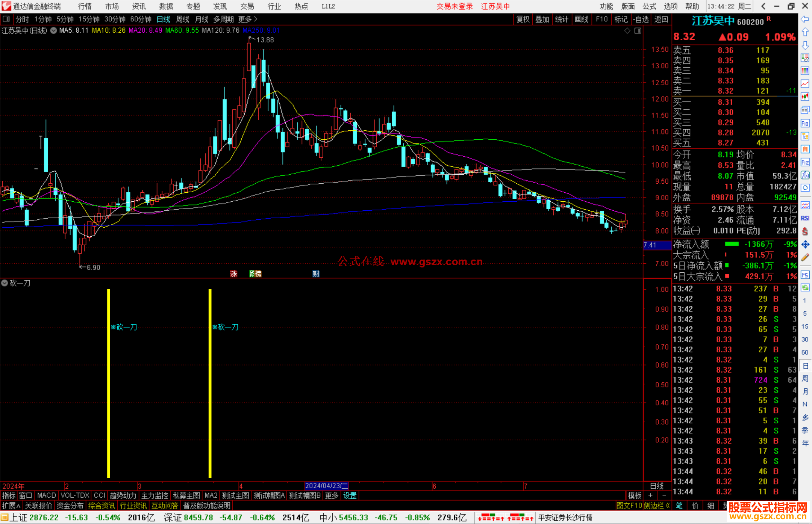Click the 复权 button

tap(523, 19)
